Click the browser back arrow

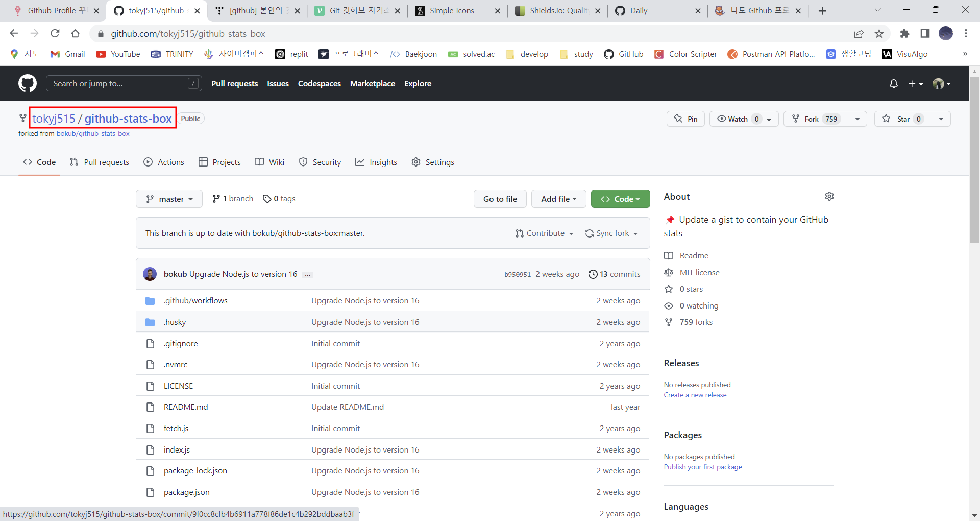click(14, 33)
